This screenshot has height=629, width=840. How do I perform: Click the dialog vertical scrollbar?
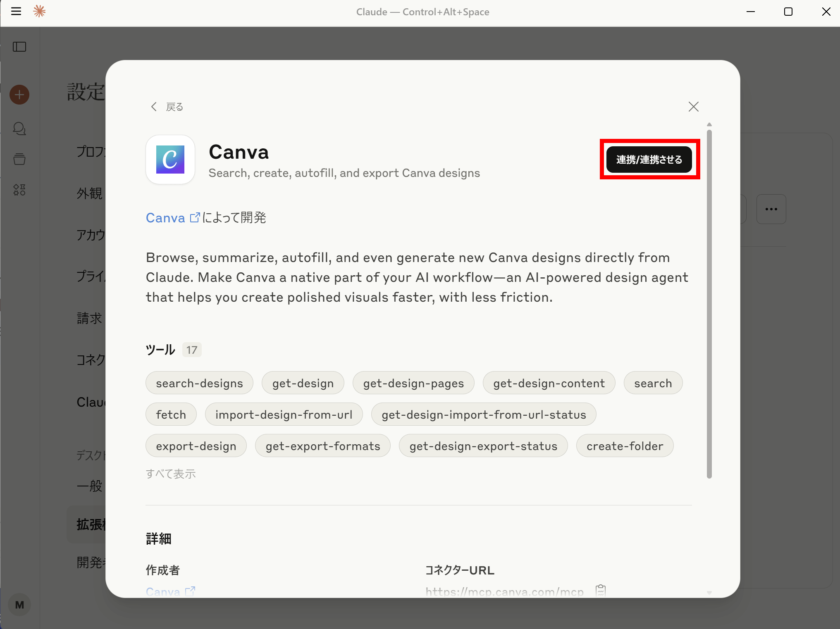pyautogui.click(x=709, y=304)
